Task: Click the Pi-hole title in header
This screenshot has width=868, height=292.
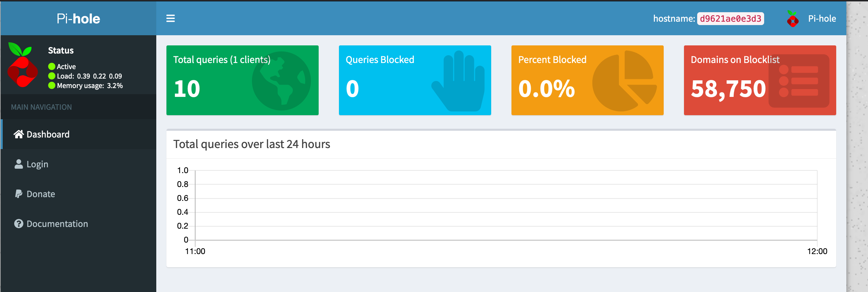Action: coord(78,19)
